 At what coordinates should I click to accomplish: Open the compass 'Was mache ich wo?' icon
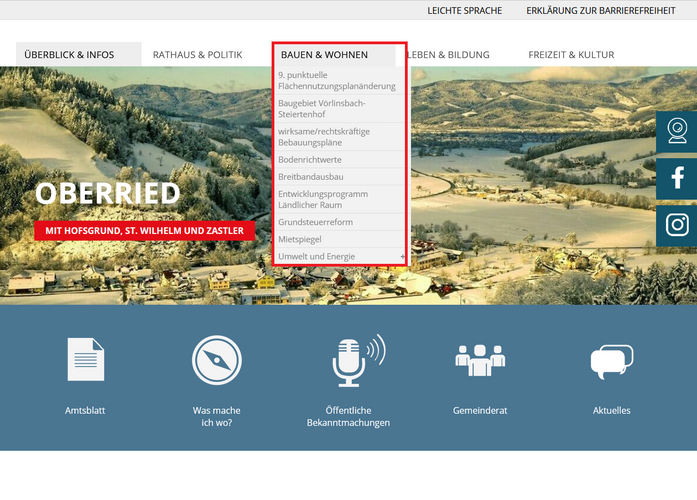(217, 360)
